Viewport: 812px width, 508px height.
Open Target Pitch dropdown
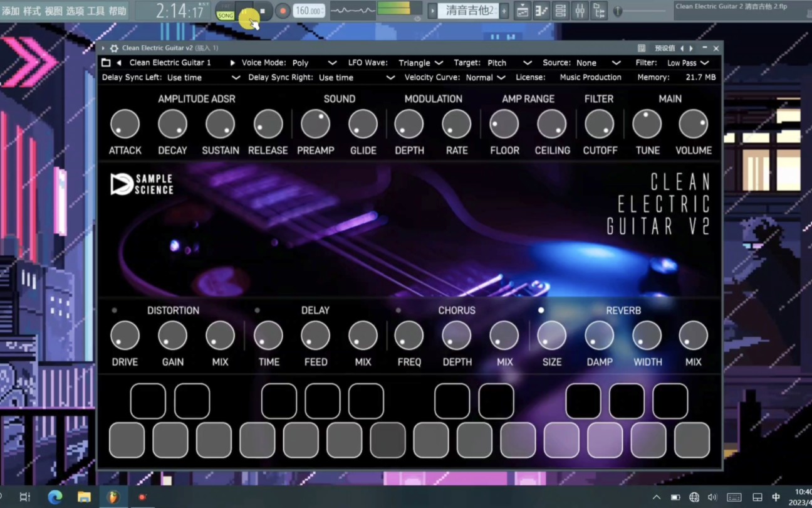[x=509, y=63]
